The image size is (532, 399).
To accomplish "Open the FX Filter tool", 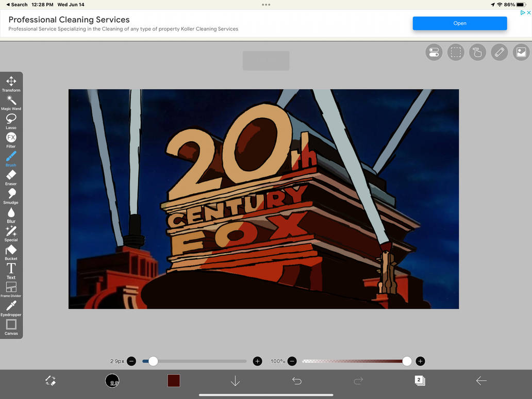I will pyautogui.click(x=11, y=140).
